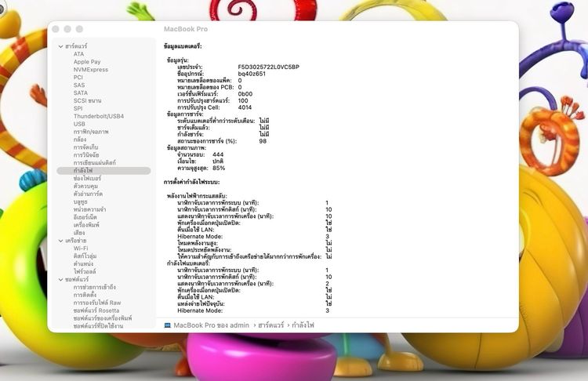Open ซอฟต์แวร์ของเครื่องพิมพ์ item

(103, 318)
